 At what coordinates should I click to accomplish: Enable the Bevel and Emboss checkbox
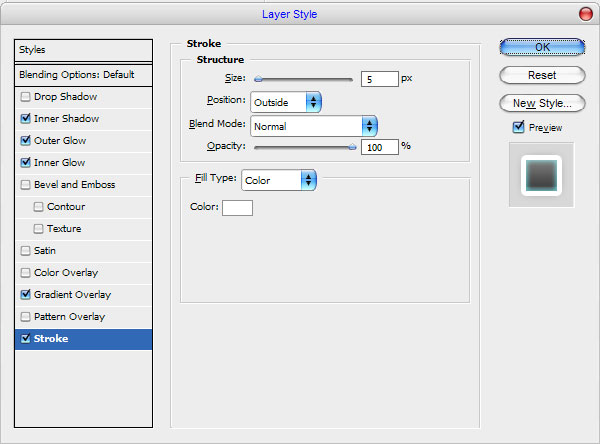[x=25, y=184]
